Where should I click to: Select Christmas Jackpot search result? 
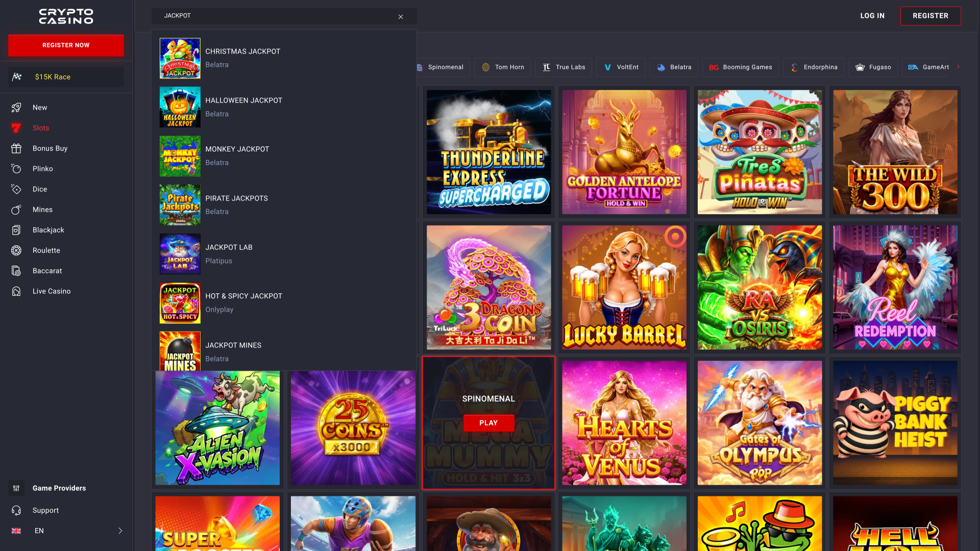tap(284, 58)
